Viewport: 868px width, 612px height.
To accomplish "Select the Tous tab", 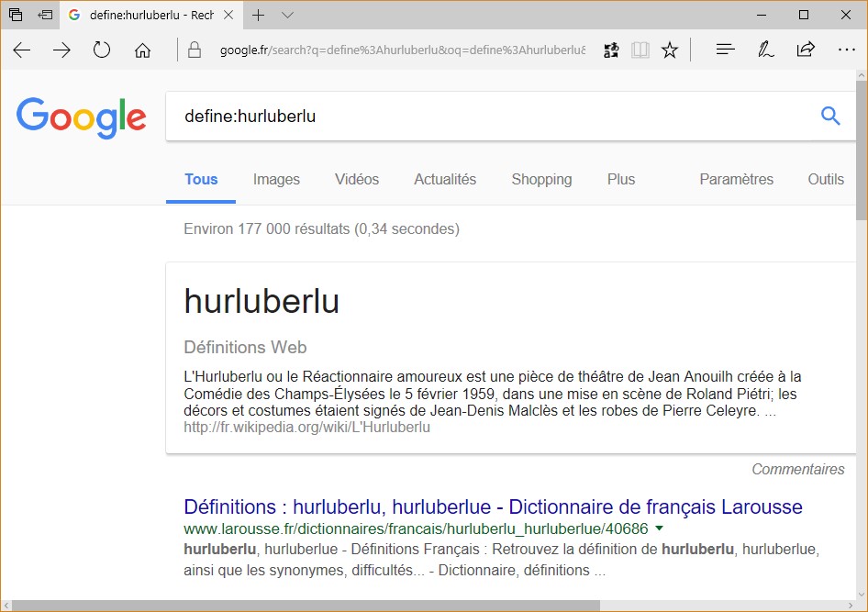I will [x=201, y=179].
